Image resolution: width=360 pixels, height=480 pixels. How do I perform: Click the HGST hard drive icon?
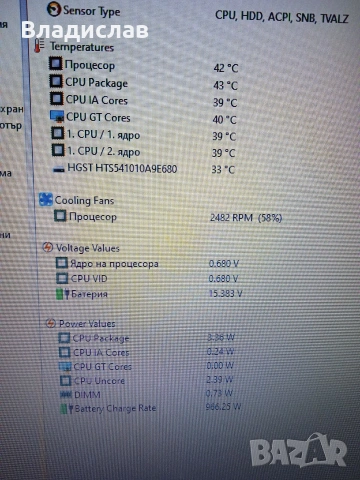pos(59,170)
